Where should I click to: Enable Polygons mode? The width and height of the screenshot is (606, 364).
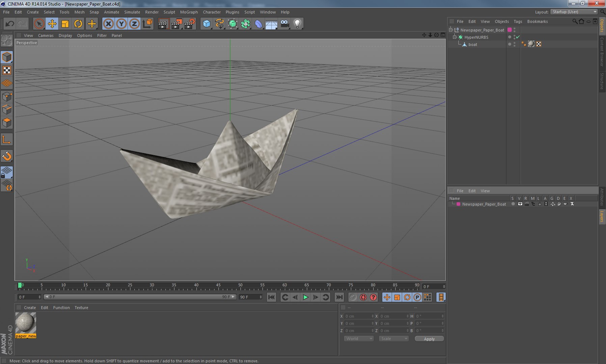tap(7, 123)
